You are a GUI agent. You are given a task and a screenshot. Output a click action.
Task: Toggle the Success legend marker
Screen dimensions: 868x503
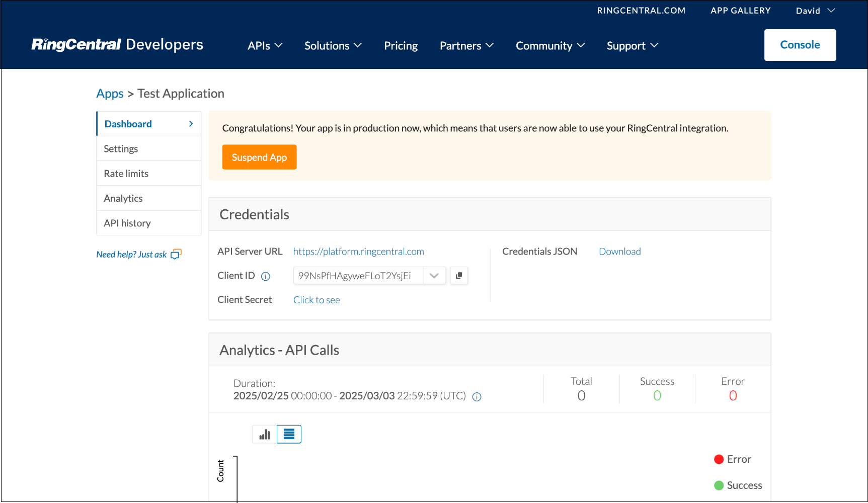(719, 485)
